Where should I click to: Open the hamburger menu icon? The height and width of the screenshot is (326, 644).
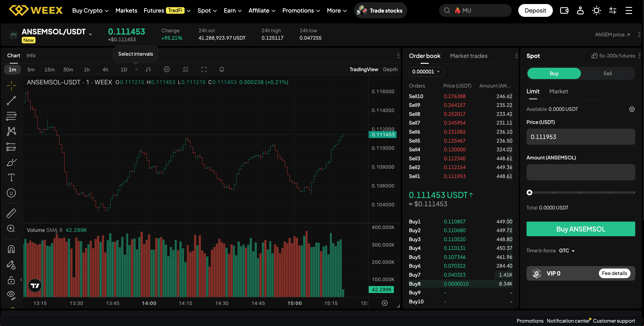[x=629, y=11]
